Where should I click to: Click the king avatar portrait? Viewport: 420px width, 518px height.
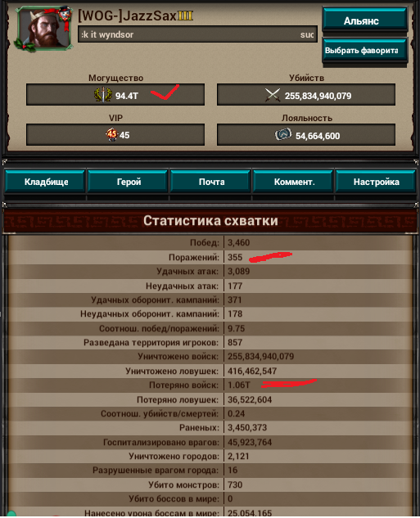[x=43, y=29]
